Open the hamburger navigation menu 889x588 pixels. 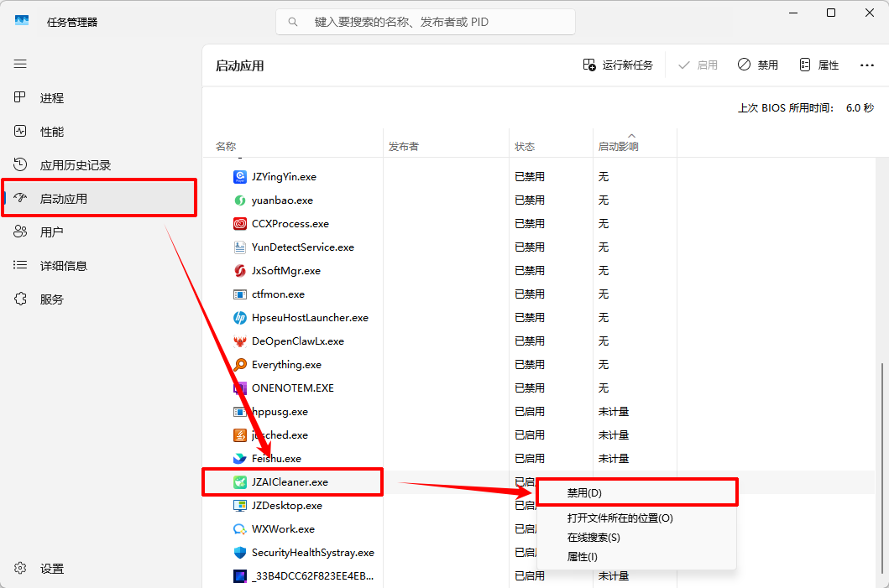click(20, 64)
